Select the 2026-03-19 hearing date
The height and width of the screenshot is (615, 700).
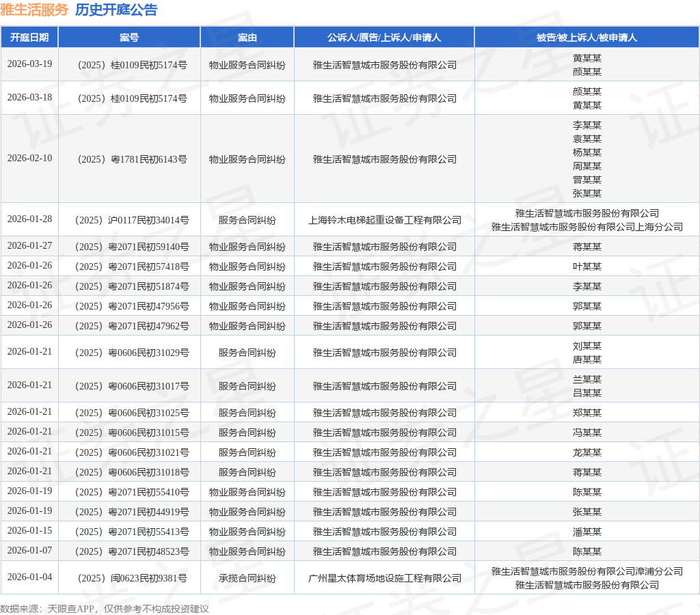point(30,64)
